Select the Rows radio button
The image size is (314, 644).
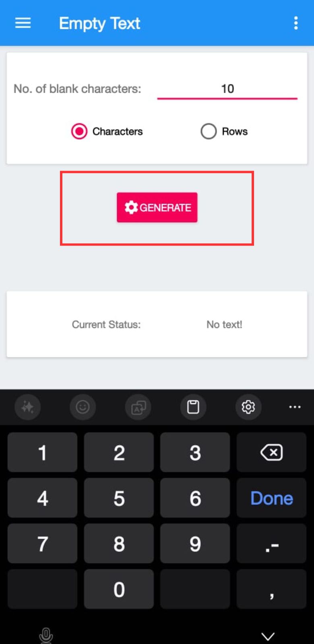[209, 131]
